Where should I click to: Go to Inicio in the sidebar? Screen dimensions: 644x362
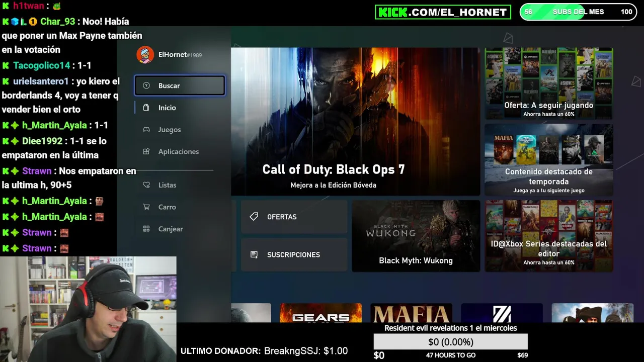[x=180, y=108]
